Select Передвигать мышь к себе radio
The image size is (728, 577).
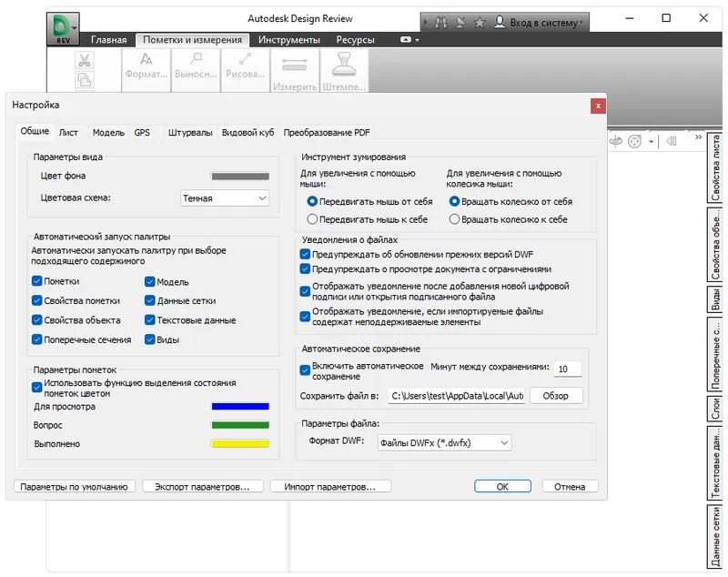312,219
